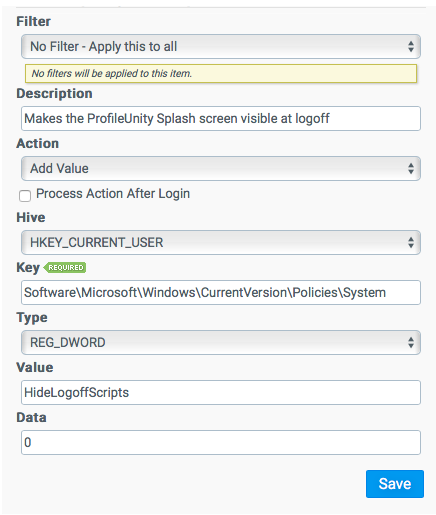This screenshot has width=436, height=515.
Task: Click the Process Action After Login label
Action: click(113, 194)
